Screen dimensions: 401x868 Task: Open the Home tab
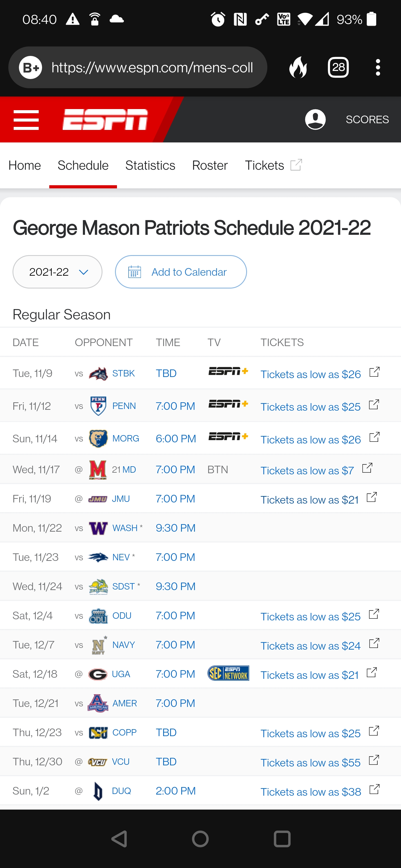click(x=25, y=166)
